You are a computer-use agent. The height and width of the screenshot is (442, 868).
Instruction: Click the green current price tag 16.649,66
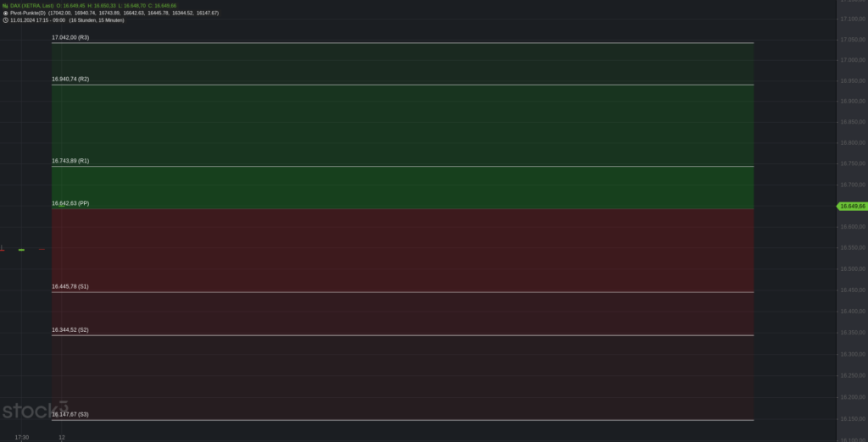pos(851,207)
